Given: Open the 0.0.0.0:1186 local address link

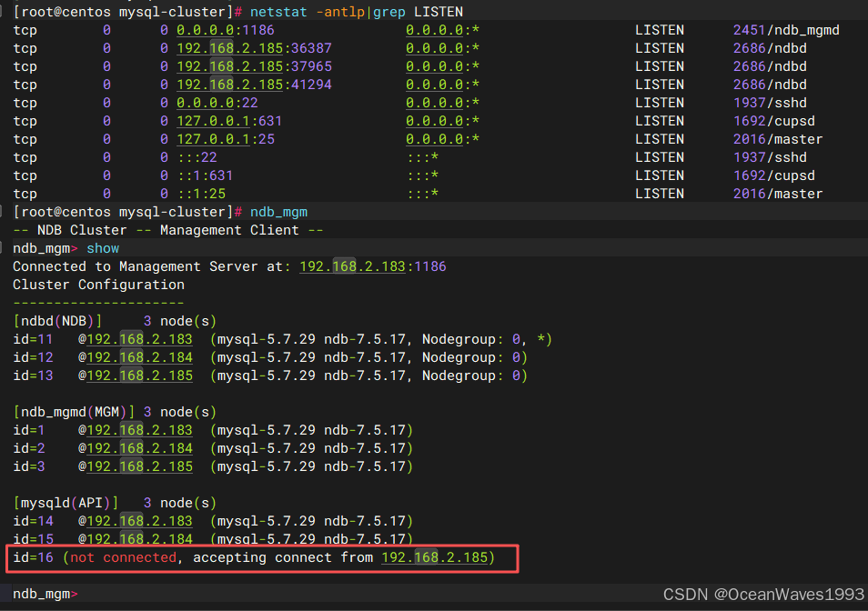Looking at the screenshot, I should [x=226, y=30].
